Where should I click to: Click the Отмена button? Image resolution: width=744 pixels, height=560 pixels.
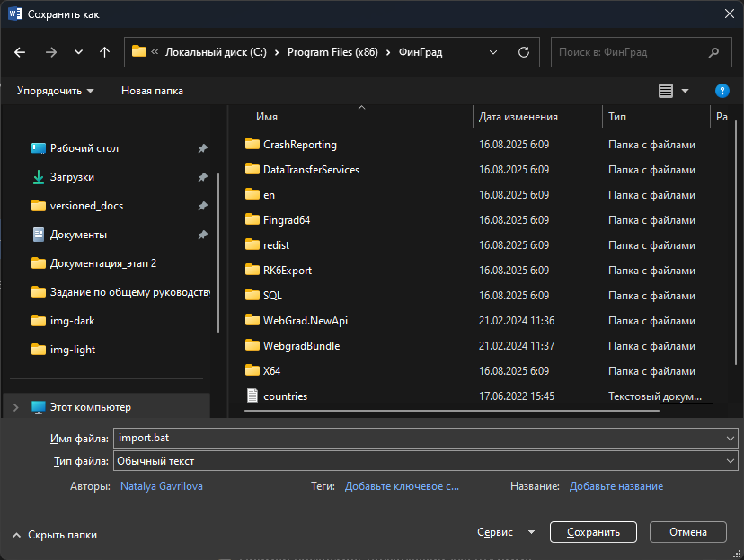coord(688,532)
